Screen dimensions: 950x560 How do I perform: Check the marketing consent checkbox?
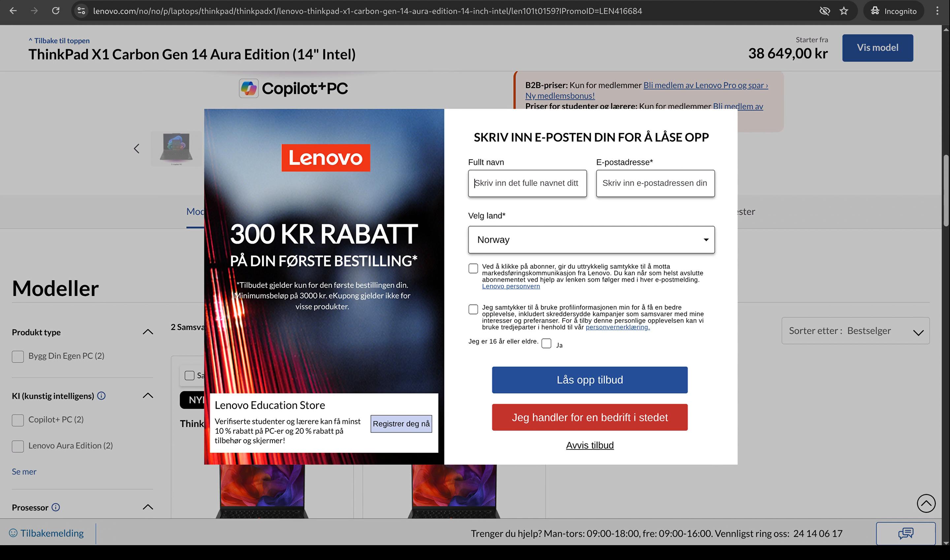(x=473, y=268)
